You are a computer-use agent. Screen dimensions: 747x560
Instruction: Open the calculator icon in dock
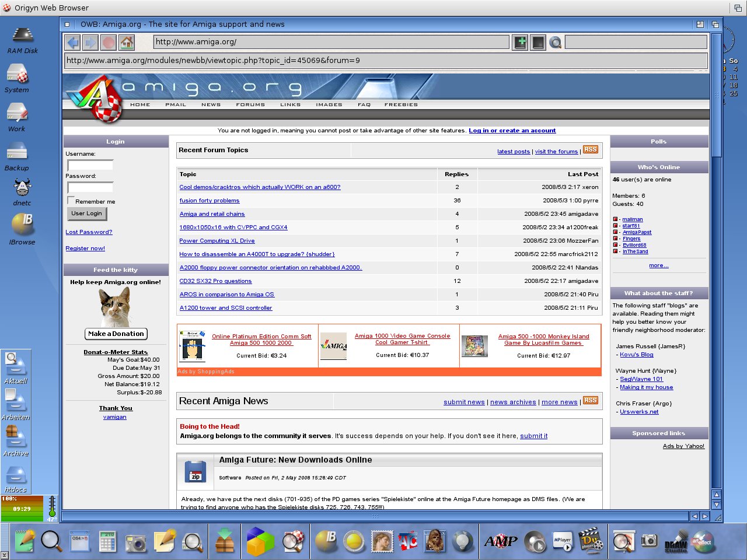point(107,542)
